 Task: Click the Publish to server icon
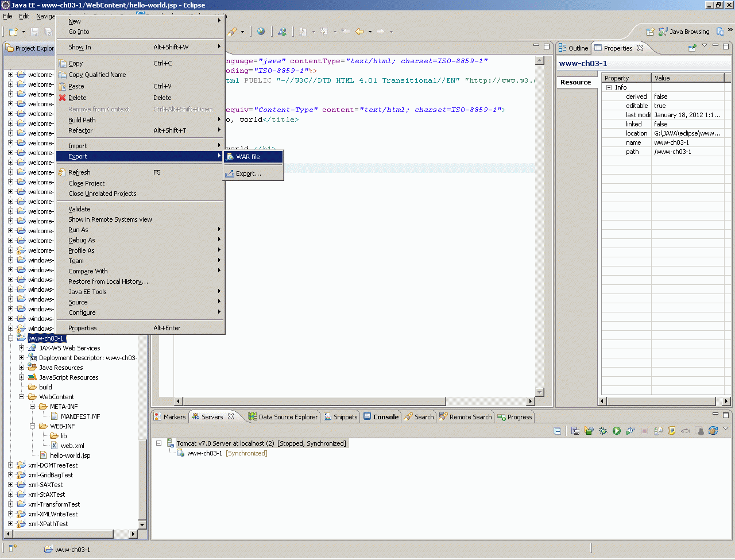tap(658, 431)
